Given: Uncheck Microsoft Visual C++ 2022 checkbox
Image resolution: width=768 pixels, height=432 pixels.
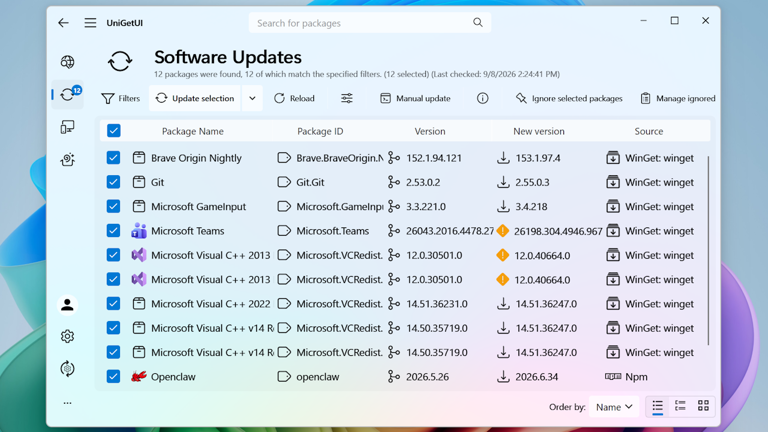Looking at the screenshot, I should [113, 304].
